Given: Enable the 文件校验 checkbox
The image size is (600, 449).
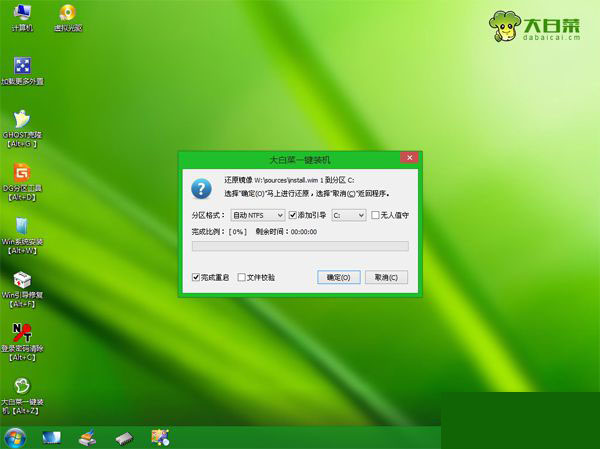Looking at the screenshot, I should (241, 277).
